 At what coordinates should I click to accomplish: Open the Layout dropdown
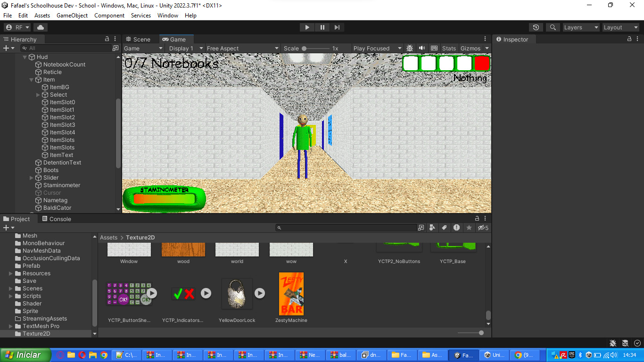click(621, 27)
